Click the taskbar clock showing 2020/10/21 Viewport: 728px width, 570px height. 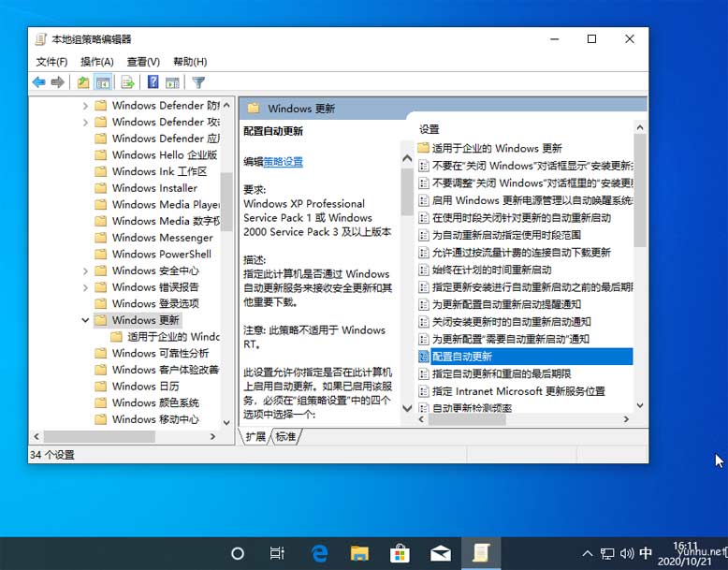(x=686, y=554)
